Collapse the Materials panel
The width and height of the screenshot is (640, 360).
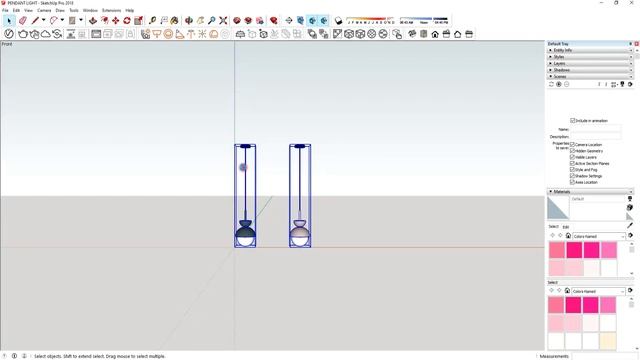[x=590, y=191]
